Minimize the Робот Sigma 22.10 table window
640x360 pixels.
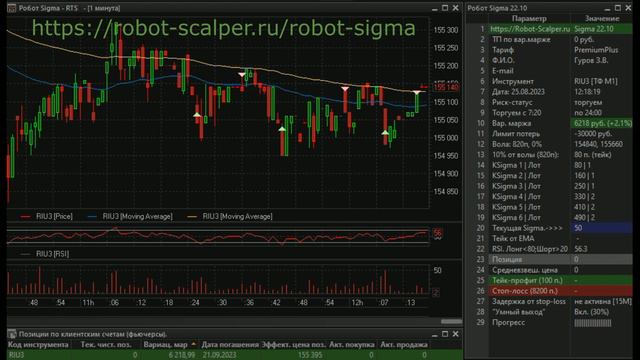coord(607,8)
